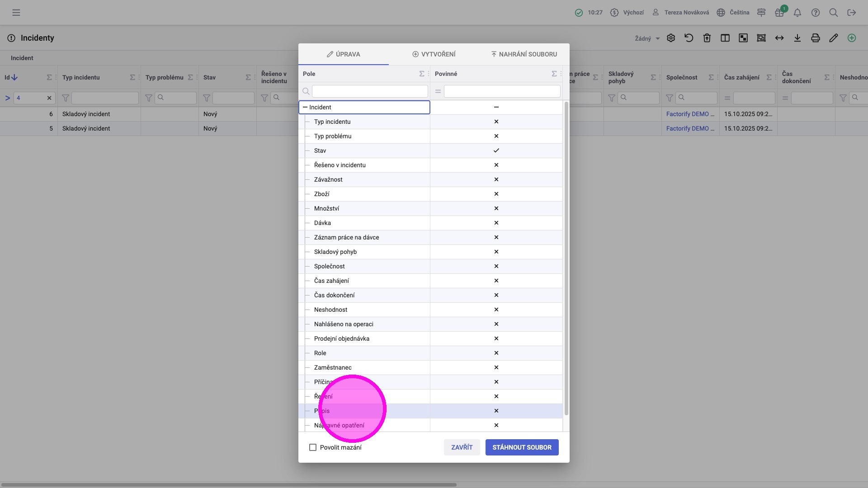Image resolution: width=868 pixels, height=488 pixels.
Task: Switch to the Nahrání souboru tab
Action: click(x=524, y=54)
